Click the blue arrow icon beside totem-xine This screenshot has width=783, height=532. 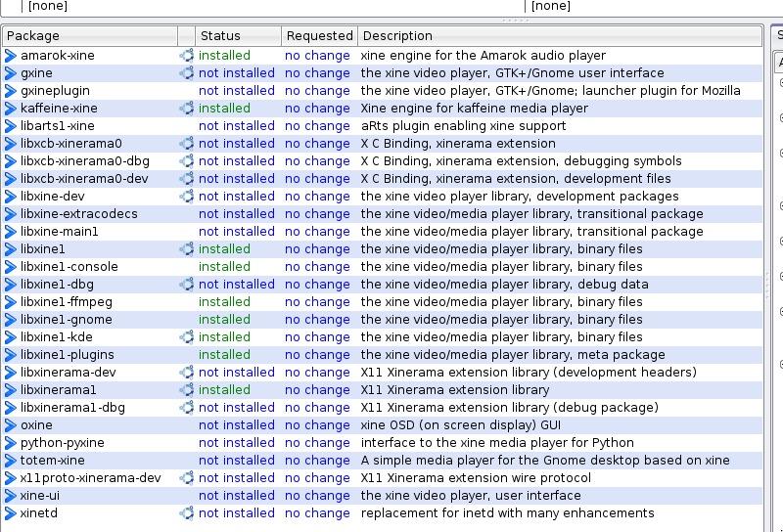pos(11,461)
